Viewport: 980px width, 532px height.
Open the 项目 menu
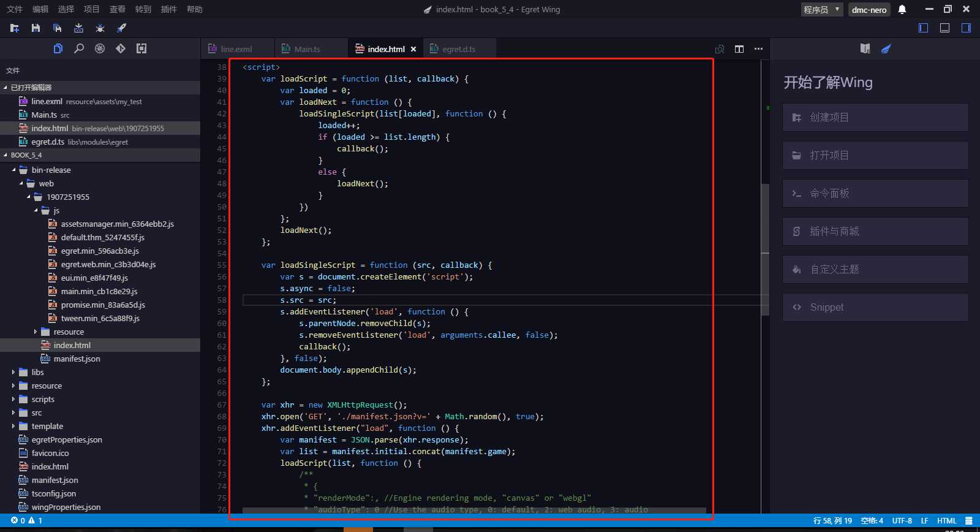[x=91, y=9]
